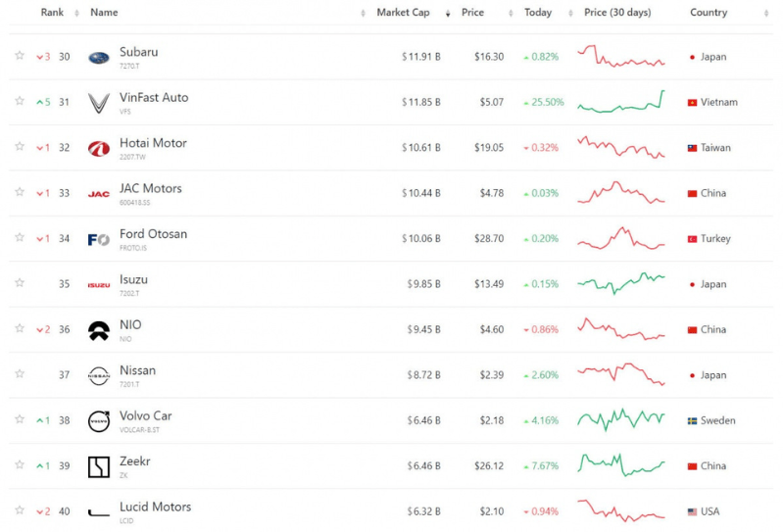Sort by the Today column header
The height and width of the screenshot is (532, 783).
pyautogui.click(x=538, y=13)
